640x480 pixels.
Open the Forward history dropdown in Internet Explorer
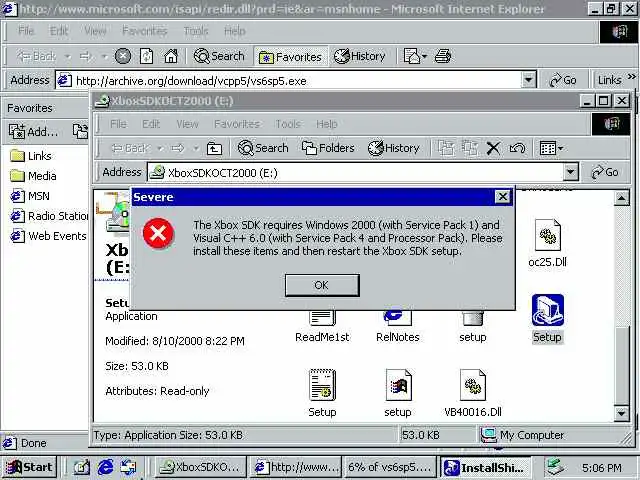(x=104, y=56)
